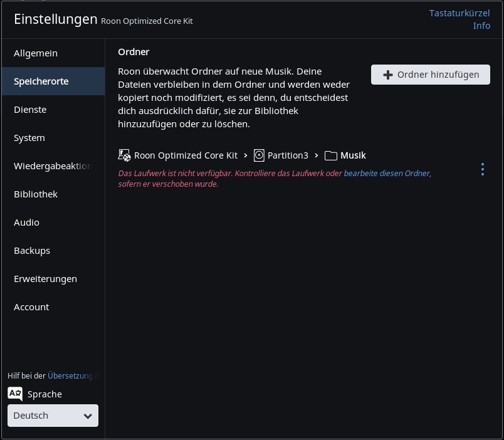Screen dimensions: 504x440
Task: Go to the Dienste settings section
Action: pyautogui.click(x=30, y=110)
